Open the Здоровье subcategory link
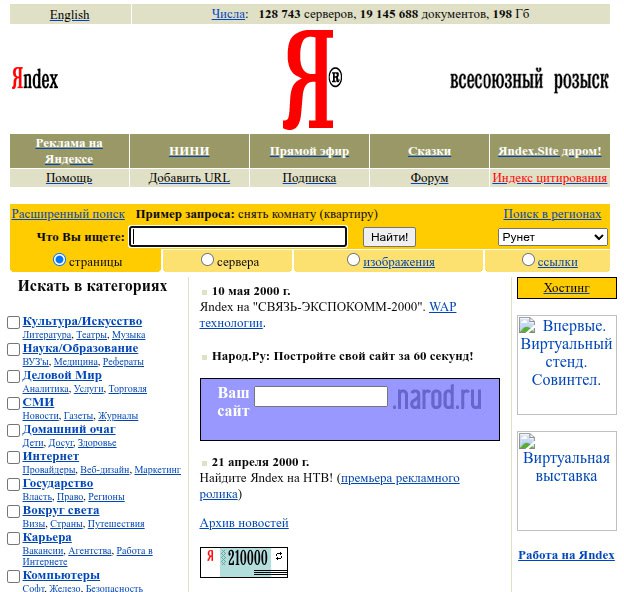Image resolution: width=624 pixels, height=592 pixels. [x=97, y=443]
